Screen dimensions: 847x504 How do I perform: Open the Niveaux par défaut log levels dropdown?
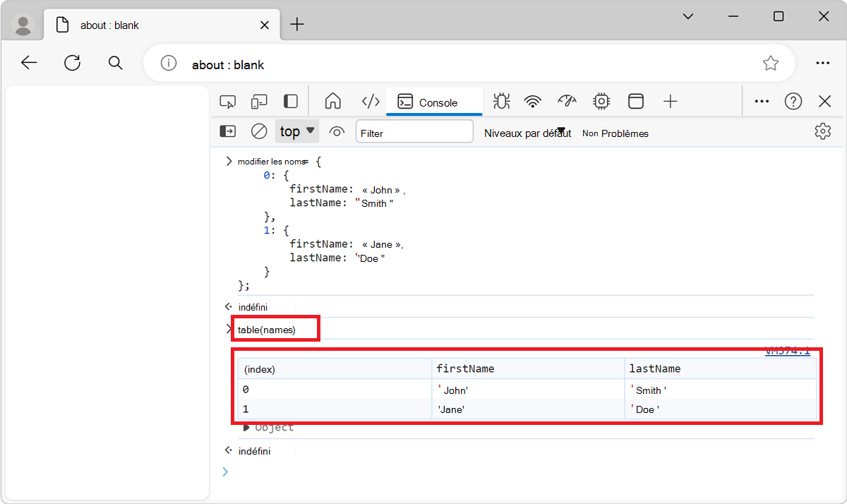point(527,133)
